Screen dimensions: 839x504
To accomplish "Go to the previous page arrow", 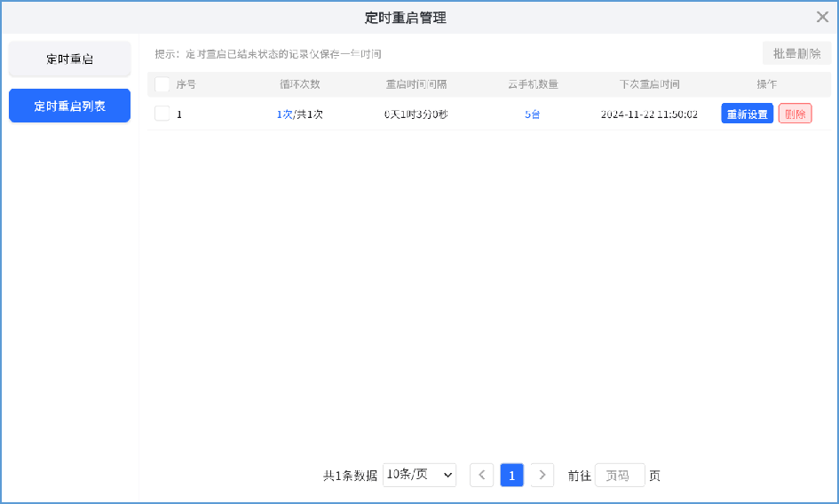I will click(x=481, y=475).
